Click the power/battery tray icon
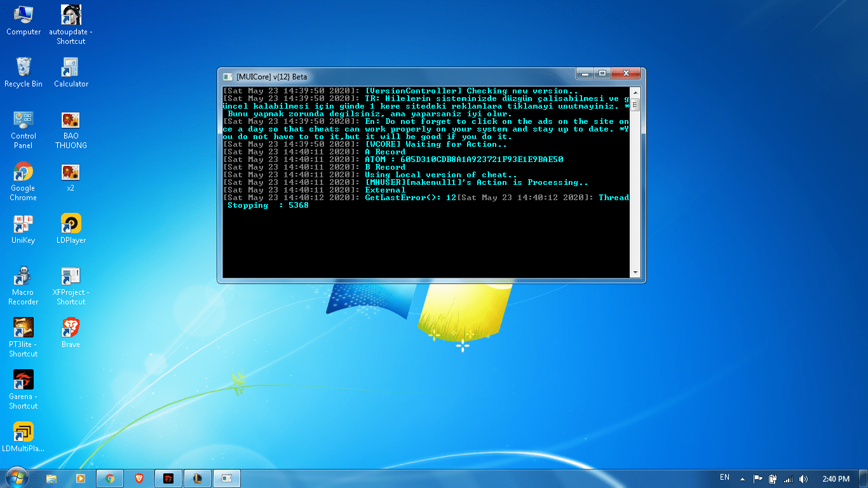The width and height of the screenshot is (868, 488). click(x=773, y=478)
